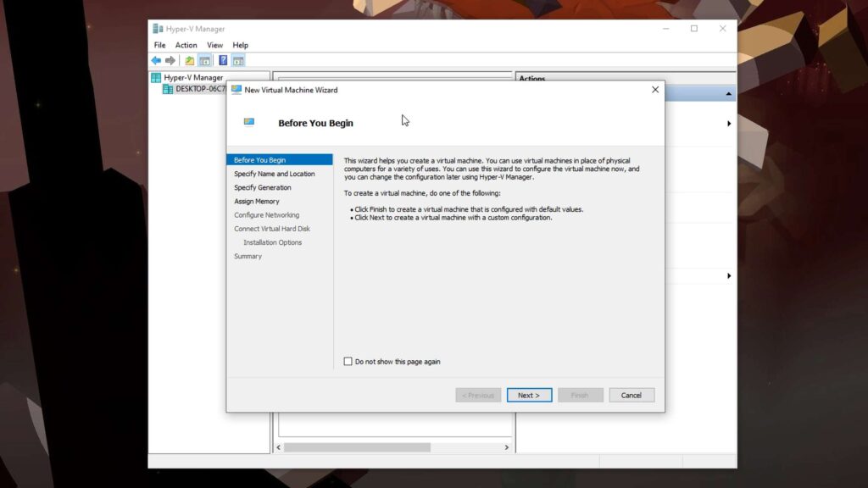Viewport: 868px width, 488px height.
Task: Open the Help menu
Action: (240, 45)
